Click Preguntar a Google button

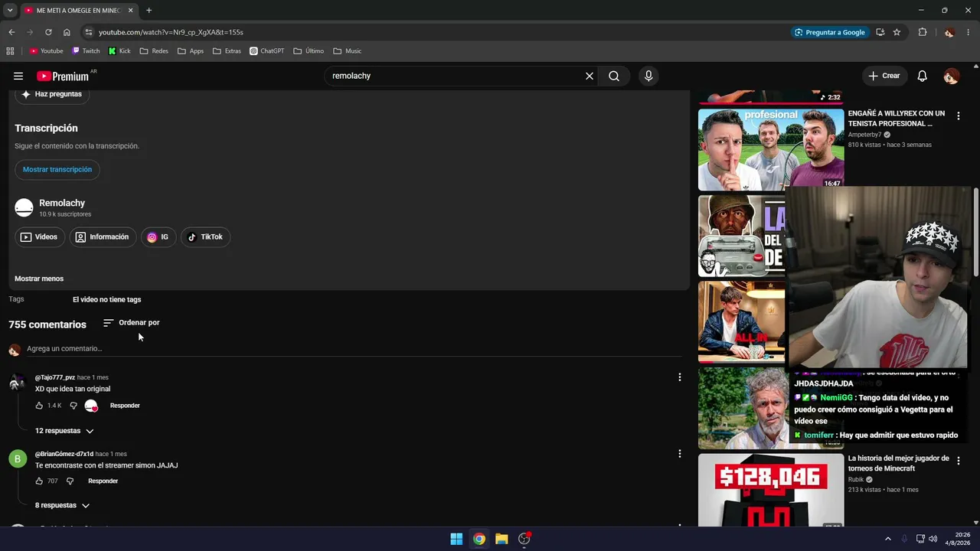[831, 32]
